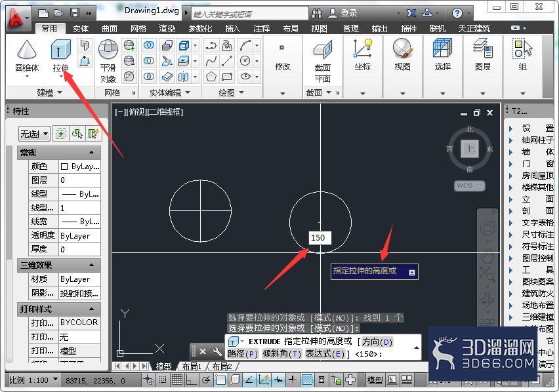This screenshot has width=559, height=392.
Task: Select the 拉伸 extrude tool icon
Action: coord(60,49)
